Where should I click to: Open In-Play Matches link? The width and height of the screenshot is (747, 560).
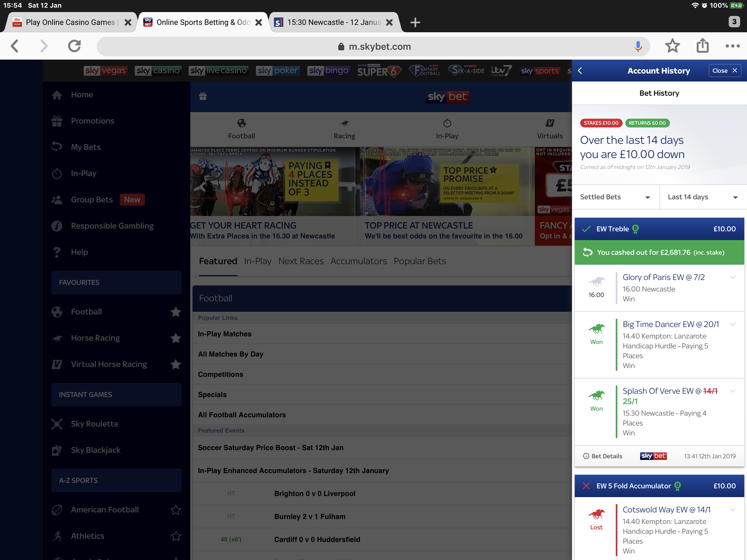point(382,334)
